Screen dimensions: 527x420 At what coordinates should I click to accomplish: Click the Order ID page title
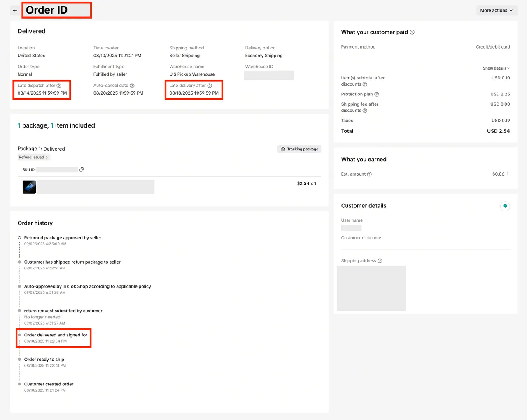47,10
